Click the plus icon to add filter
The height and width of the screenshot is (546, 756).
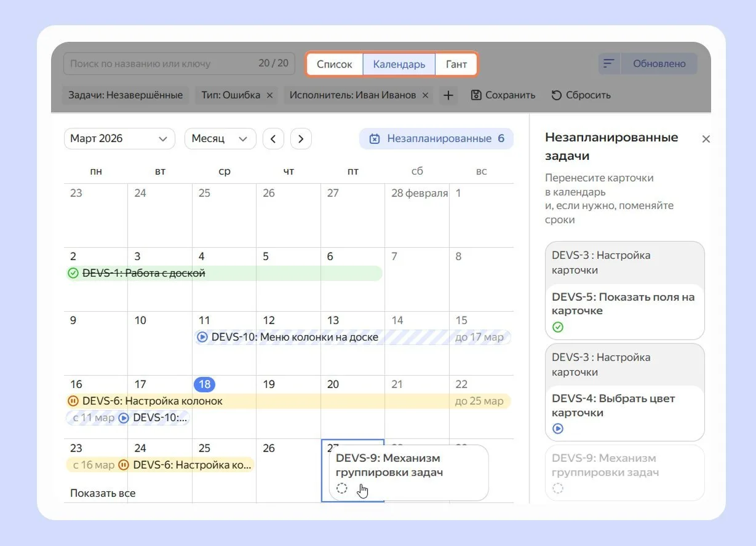(448, 95)
